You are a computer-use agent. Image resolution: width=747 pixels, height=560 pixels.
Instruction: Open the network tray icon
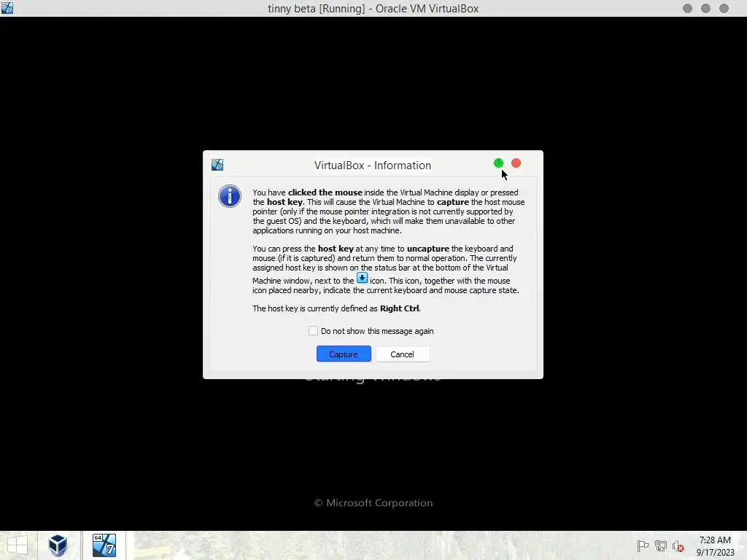(x=660, y=546)
